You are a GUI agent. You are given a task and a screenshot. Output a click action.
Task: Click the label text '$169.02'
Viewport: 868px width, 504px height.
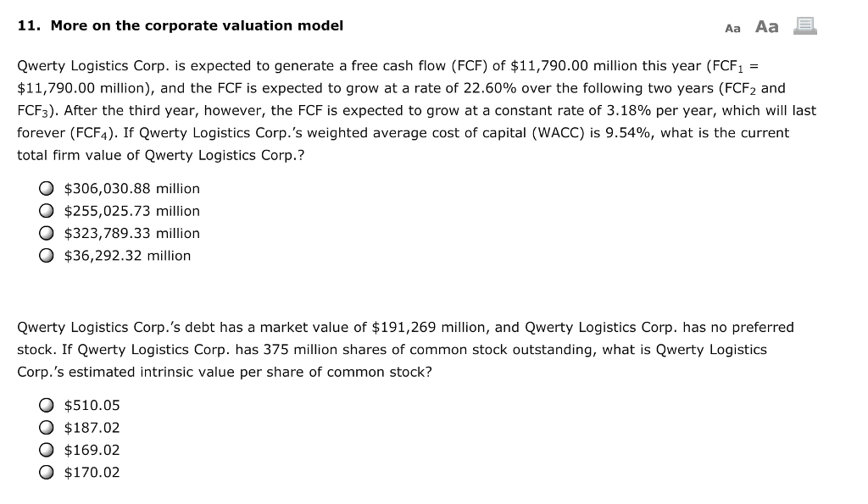click(92, 450)
